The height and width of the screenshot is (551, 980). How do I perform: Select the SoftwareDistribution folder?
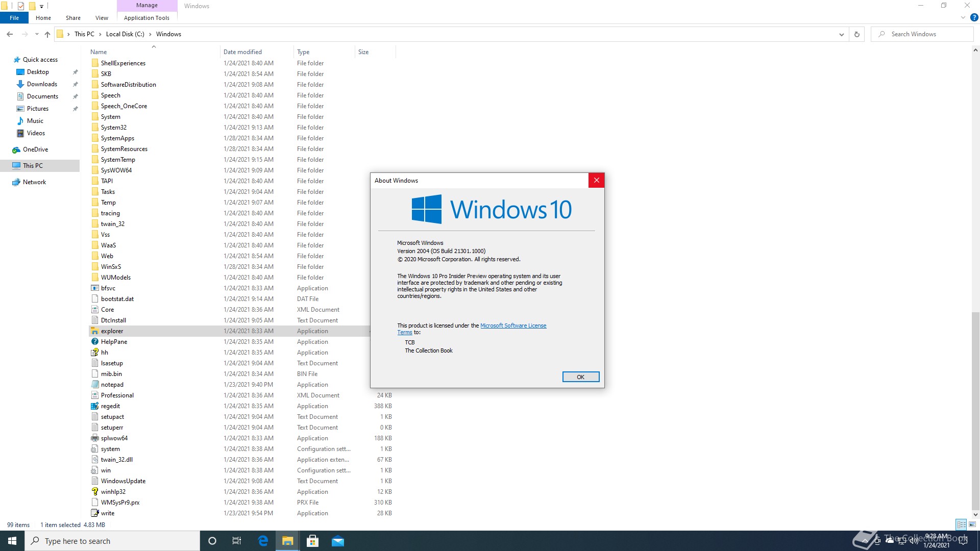pos(128,85)
